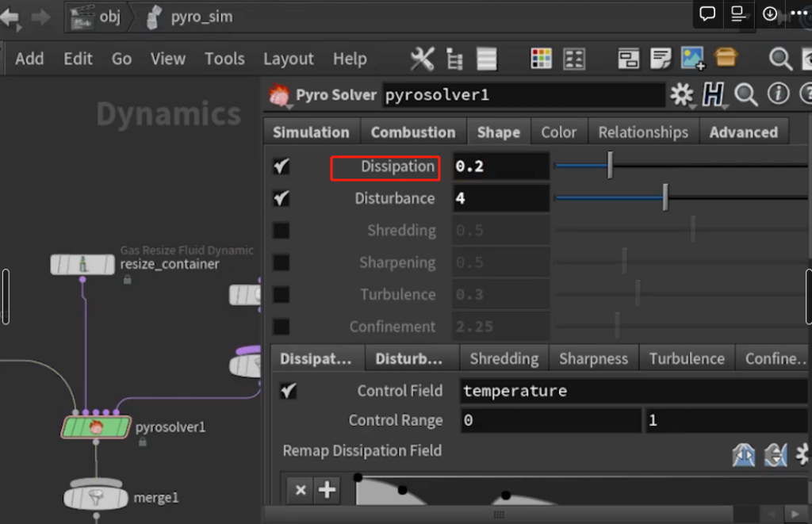Viewport: 812px width, 524px height.
Task: Click the orange package box icon
Action: coord(726,58)
